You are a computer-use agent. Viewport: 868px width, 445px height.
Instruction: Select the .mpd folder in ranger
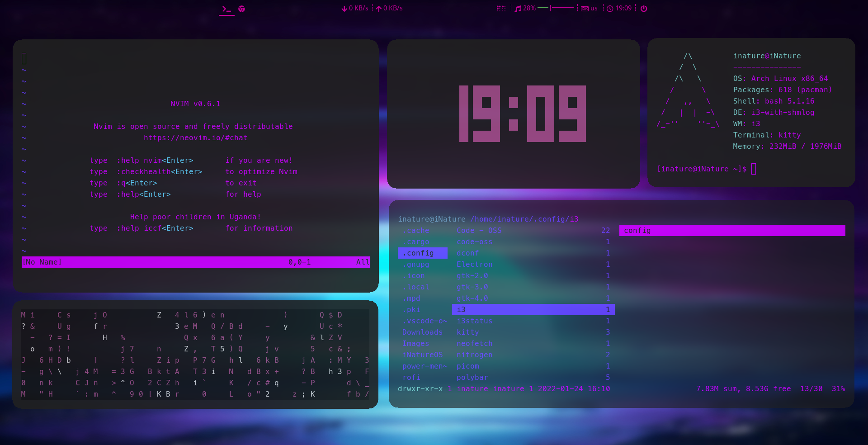click(411, 298)
